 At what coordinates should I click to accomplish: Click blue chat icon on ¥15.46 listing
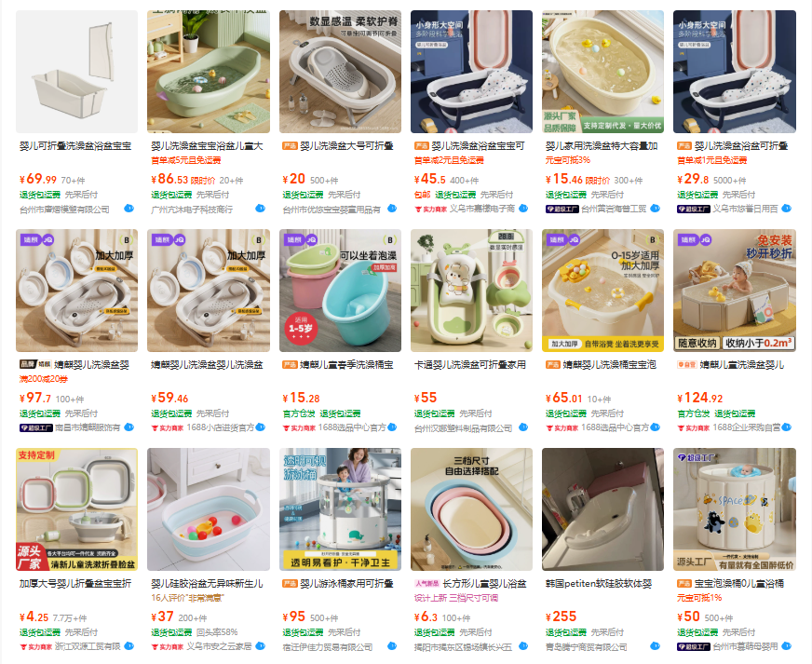click(x=655, y=209)
